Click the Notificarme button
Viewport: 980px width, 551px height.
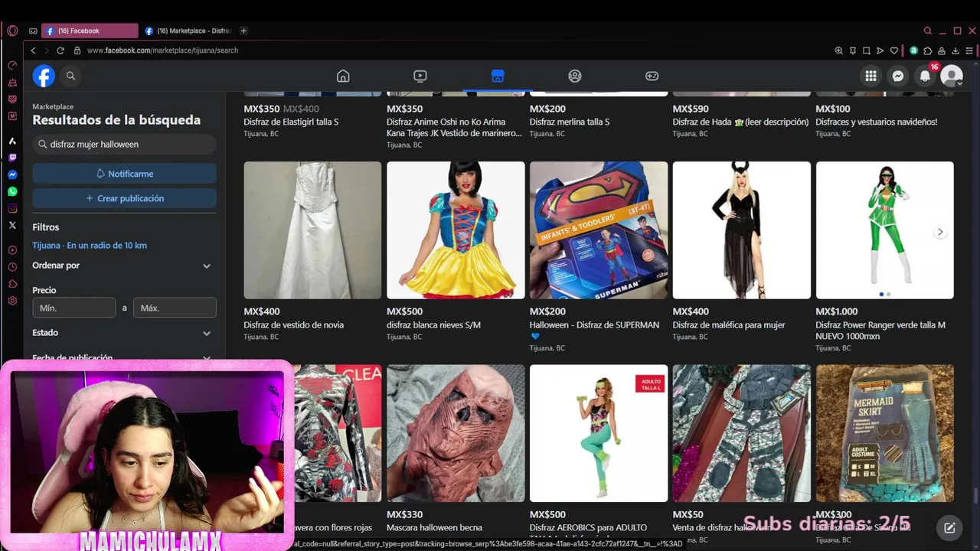click(x=124, y=174)
